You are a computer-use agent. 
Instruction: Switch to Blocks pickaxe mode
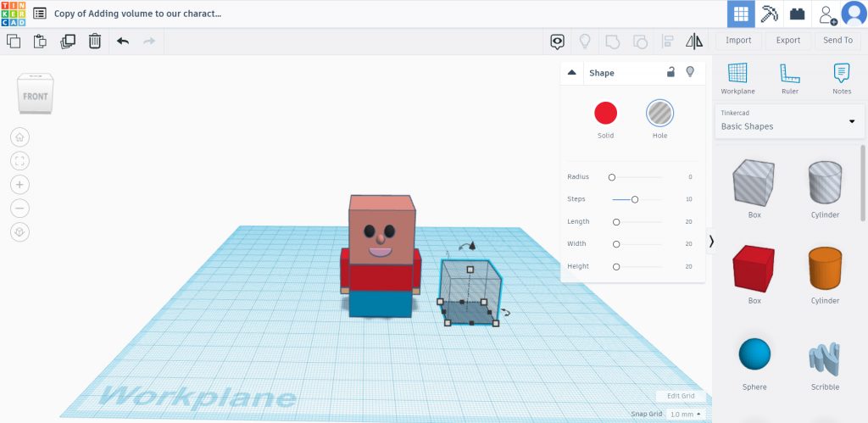(769, 14)
